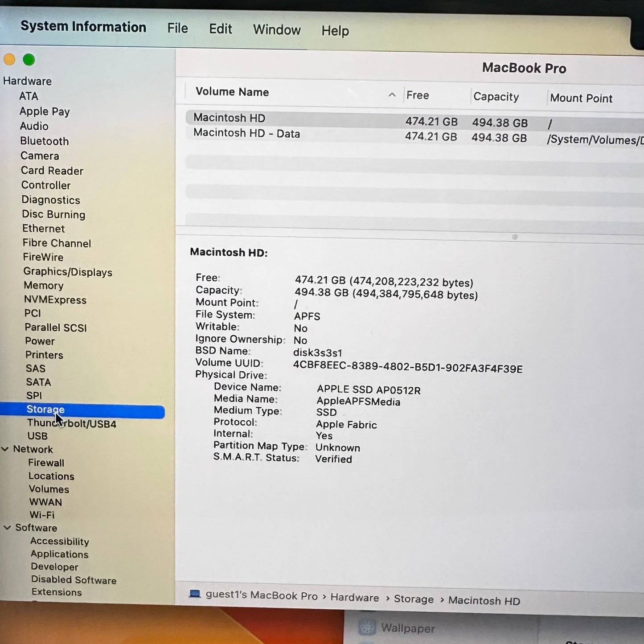644x644 pixels.
Task: Collapse the Software section chevron
Action: point(7,527)
